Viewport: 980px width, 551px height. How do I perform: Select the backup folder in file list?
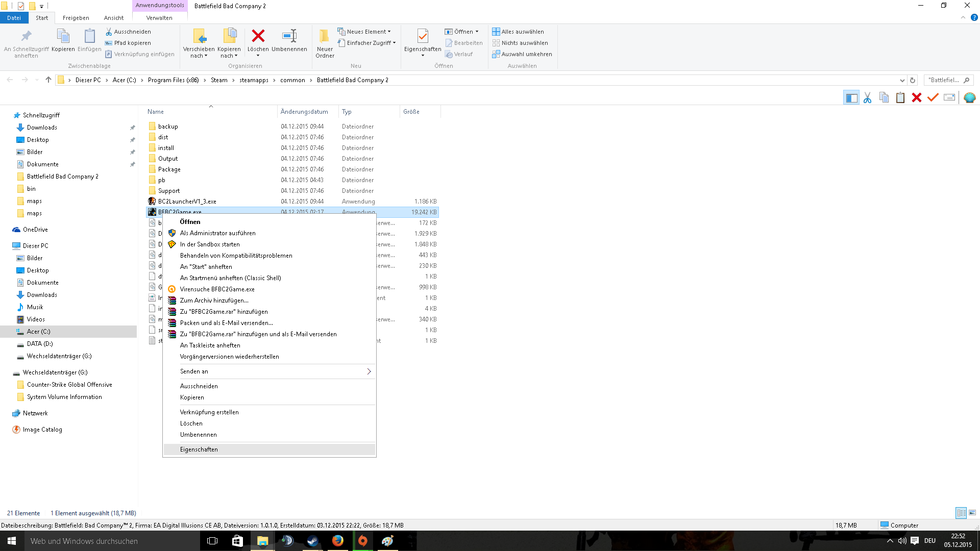click(293, 127)
